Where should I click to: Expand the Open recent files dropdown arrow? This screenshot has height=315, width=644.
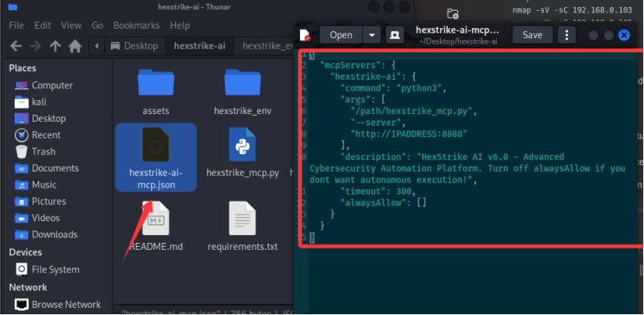372,36
